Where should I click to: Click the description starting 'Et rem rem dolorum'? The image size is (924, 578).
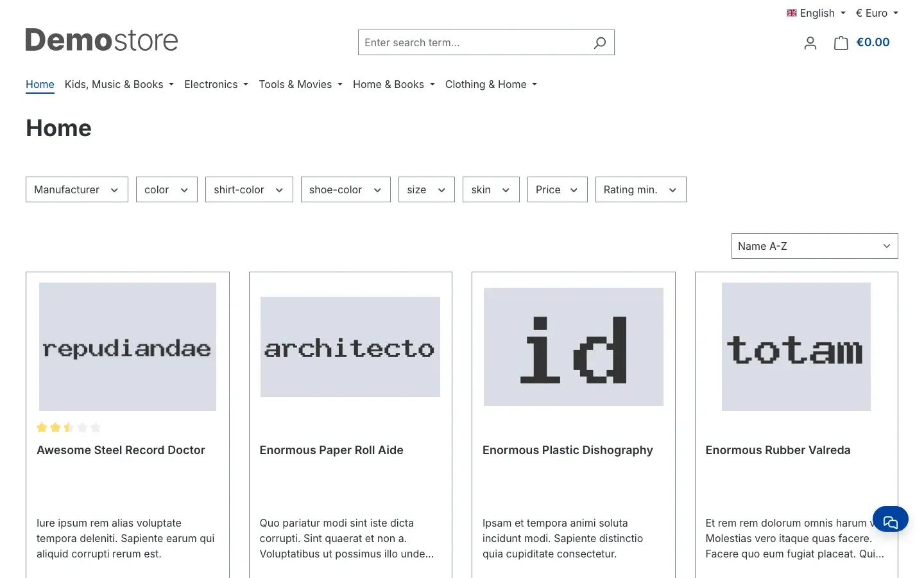point(796,538)
